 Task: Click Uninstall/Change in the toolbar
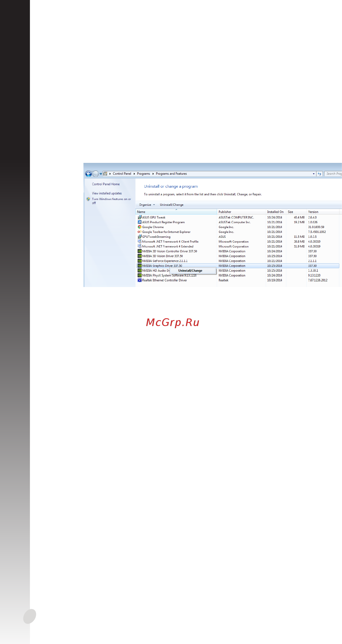pos(172,205)
